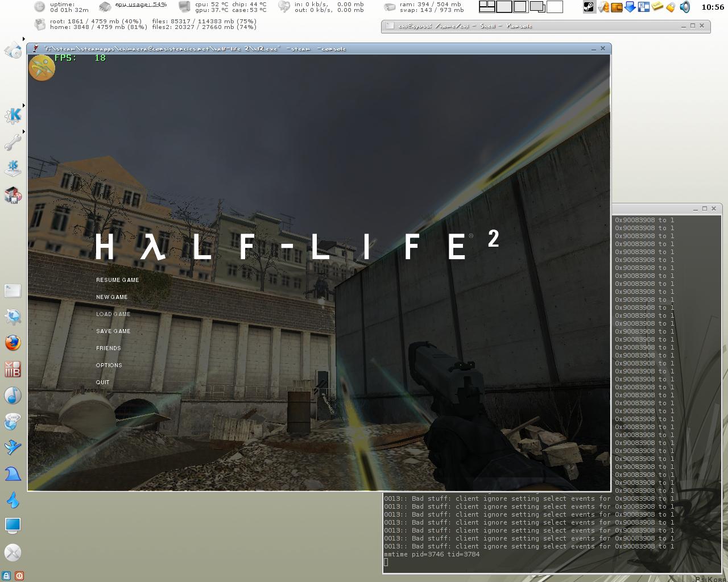The height and width of the screenshot is (582, 728).
Task: Click the blue monitor show-desktop icon
Action: pyautogui.click(x=13, y=525)
